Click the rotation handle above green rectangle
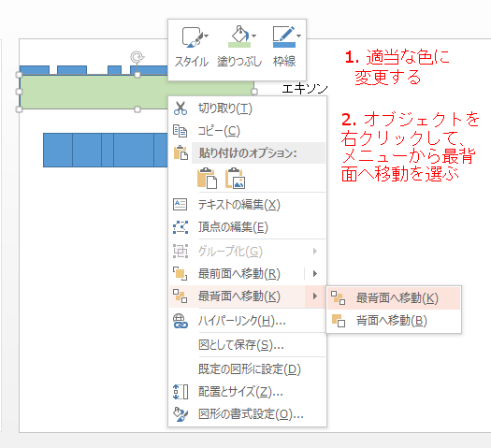The height and width of the screenshot is (448, 491). coord(137,57)
